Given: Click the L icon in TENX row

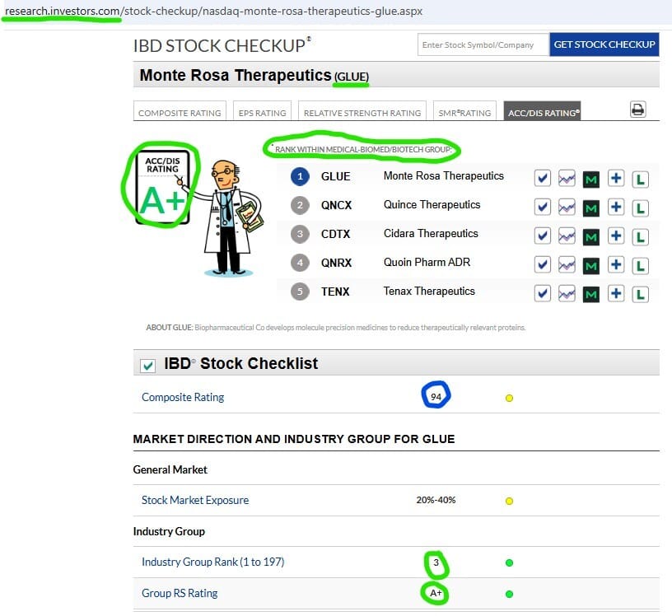Looking at the screenshot, I should [x=640, y=295].
